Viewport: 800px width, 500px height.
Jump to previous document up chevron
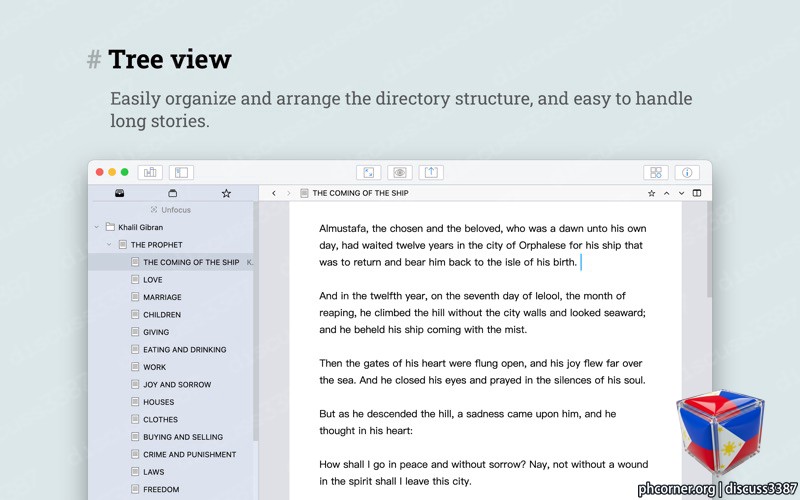tap(666, 193)
